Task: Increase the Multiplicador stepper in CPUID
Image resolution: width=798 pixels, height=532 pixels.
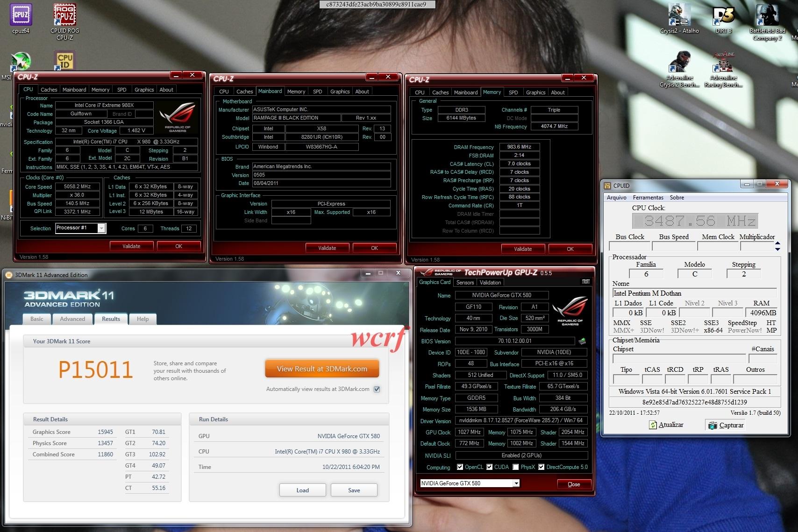Action: coord(777,243)
